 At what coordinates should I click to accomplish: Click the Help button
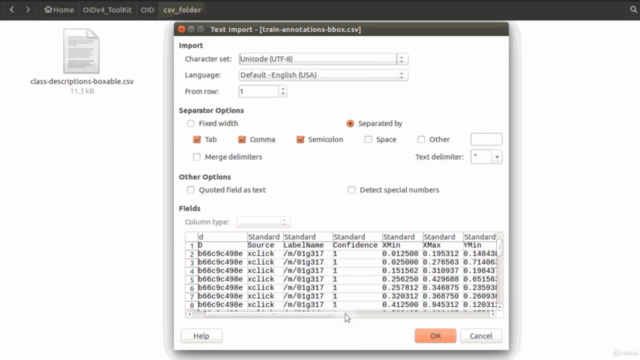tap(202, 336)
